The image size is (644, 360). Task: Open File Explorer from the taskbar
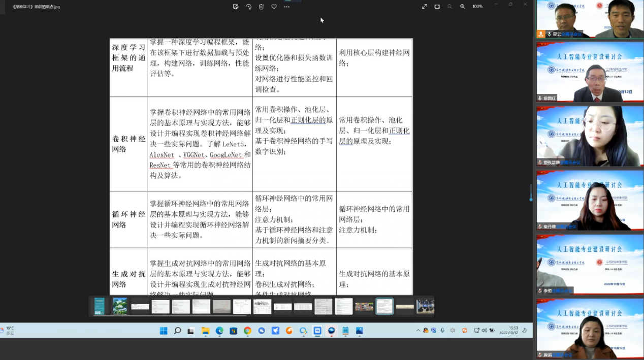pos(205,331)
